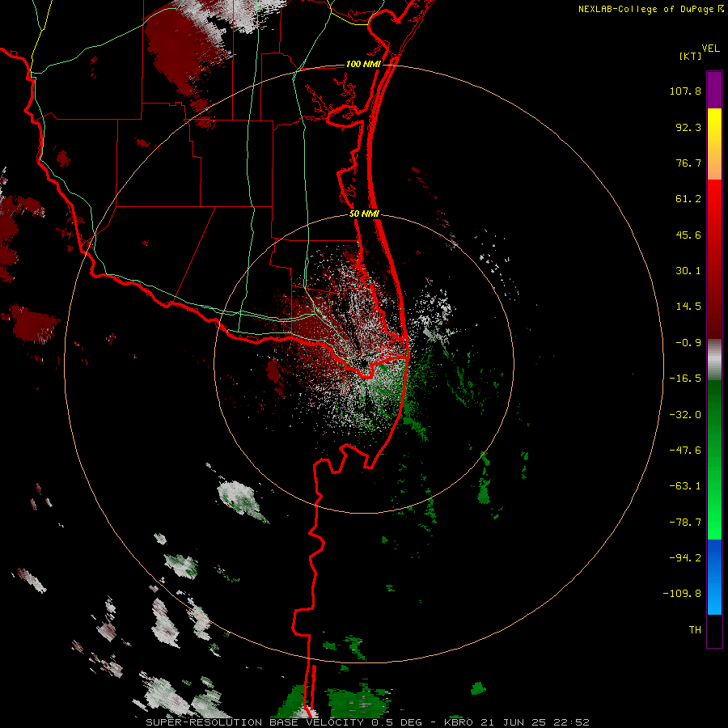Viewport: 728px width, 728px height.
Task: Click the -63.1 legend value
Action: click(x=685, y=486)
